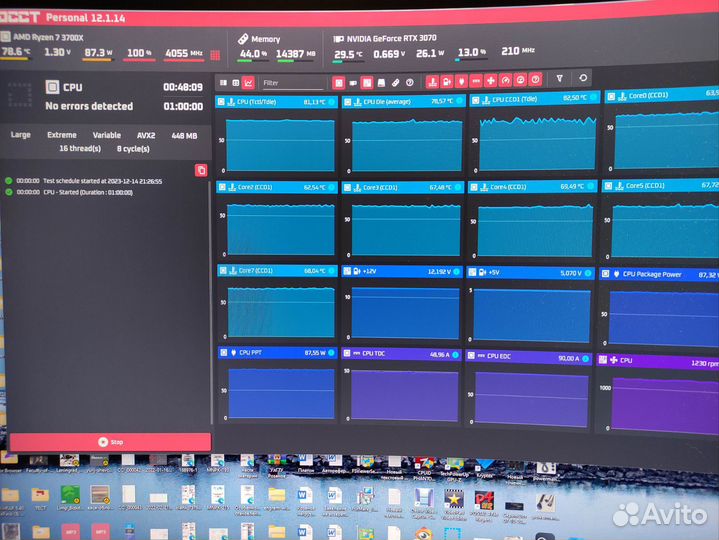Viewport: 719px width, 540px height.
Task: Uncheck the Core3 (CCD1) graph checkbox
Action: coord(347,187)
